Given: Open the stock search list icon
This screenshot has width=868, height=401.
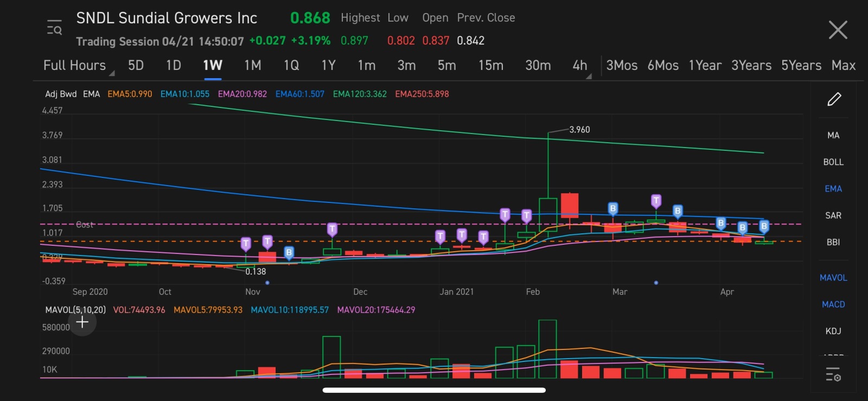Looking at the screenshot, I should (x=54, y=27).
